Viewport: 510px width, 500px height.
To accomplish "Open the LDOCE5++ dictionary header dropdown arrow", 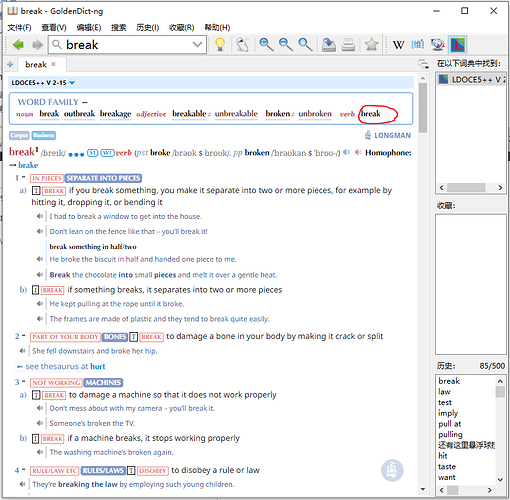I will tap(72, 83).
